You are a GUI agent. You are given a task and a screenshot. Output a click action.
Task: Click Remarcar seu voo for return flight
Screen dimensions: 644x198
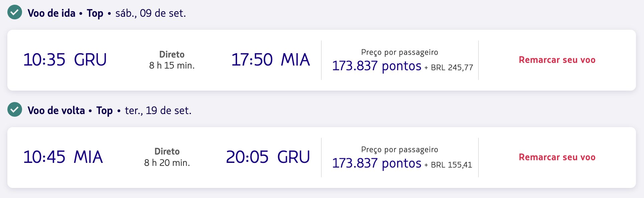[557, 157]
